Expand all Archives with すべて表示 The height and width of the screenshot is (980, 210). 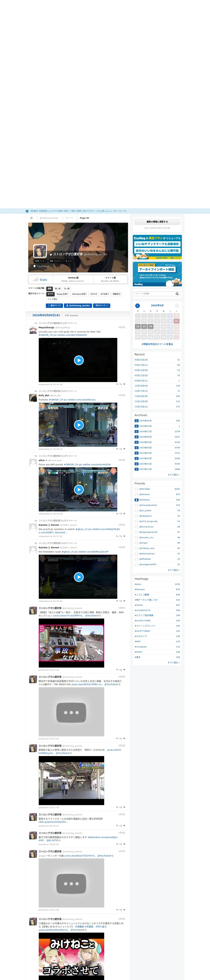174,475
